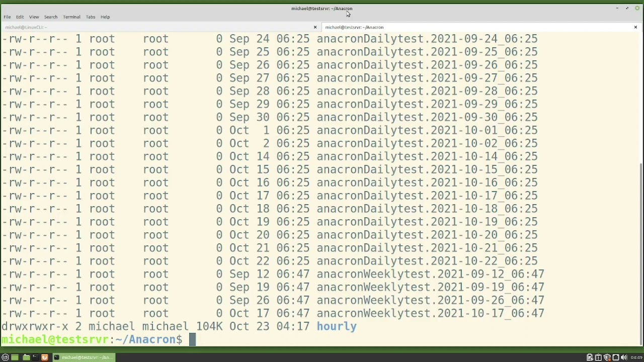The width and height of the screenshot is (644, 362).
Task: Switch to the michael@LinuxCLI tab
Action: (160, 27)
